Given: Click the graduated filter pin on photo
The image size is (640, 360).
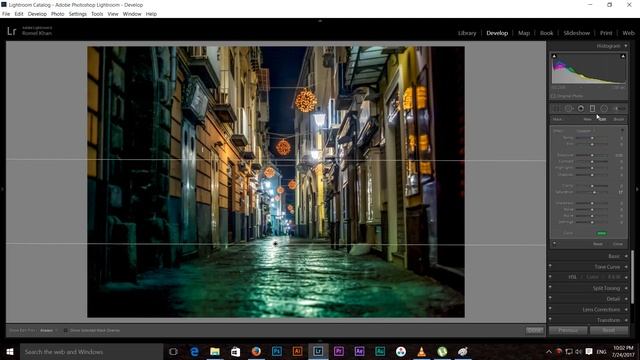Looking at the screenshot, I should tap(276, 243).
